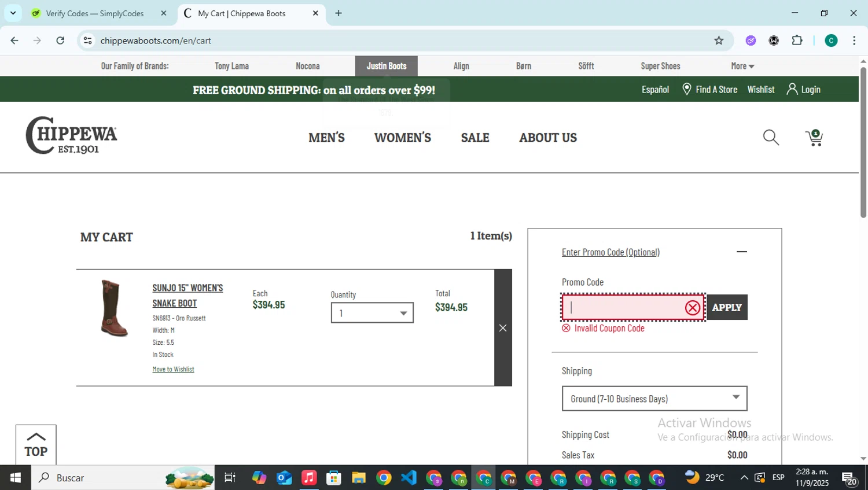Click the Enter Promo Code (Optional) link

[x=610, y=252]
